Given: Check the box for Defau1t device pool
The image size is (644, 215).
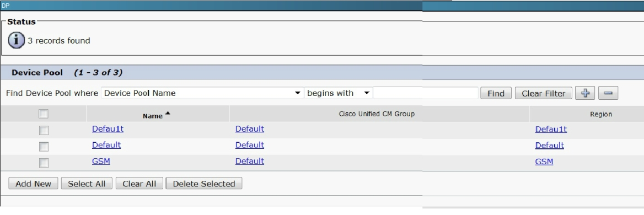Looking at the screenshot, I should (44, 131).
